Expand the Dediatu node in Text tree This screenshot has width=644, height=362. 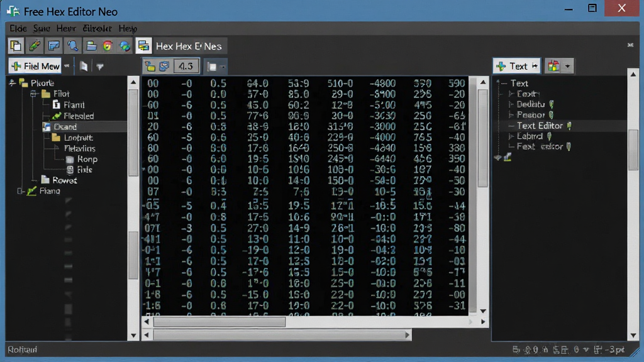coord(511,104)
